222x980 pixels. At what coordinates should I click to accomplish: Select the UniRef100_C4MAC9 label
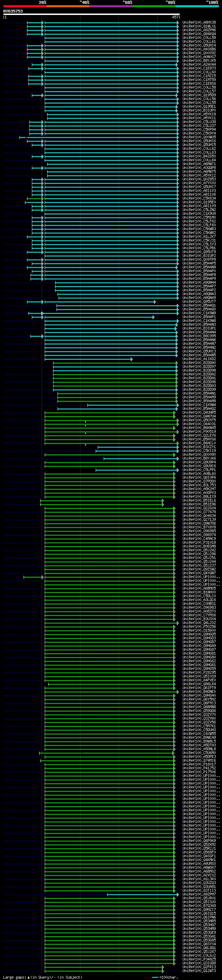199,539
